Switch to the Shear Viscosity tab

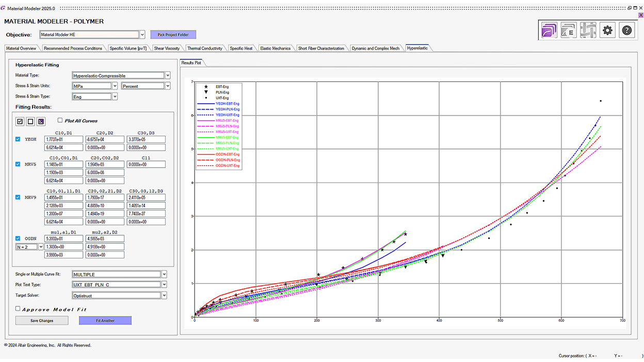click(167, 48)
